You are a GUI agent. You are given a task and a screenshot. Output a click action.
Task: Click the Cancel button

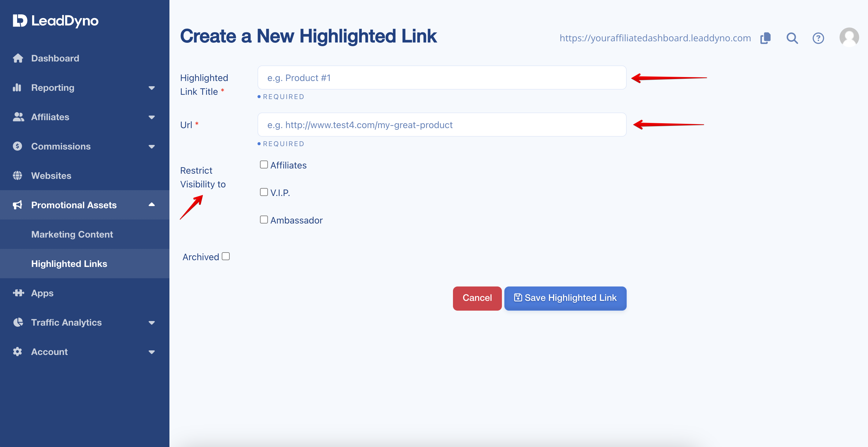(477, 298)
